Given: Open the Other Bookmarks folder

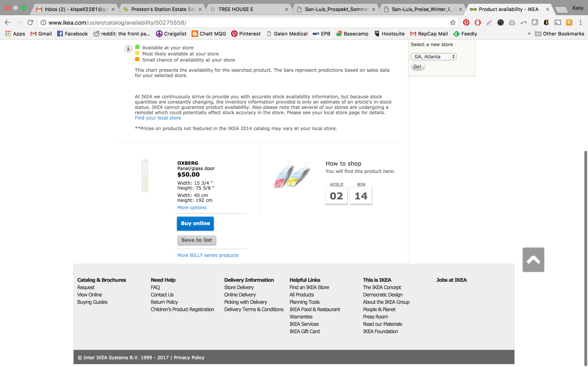Looking at the screenshot, I should 559,34.
